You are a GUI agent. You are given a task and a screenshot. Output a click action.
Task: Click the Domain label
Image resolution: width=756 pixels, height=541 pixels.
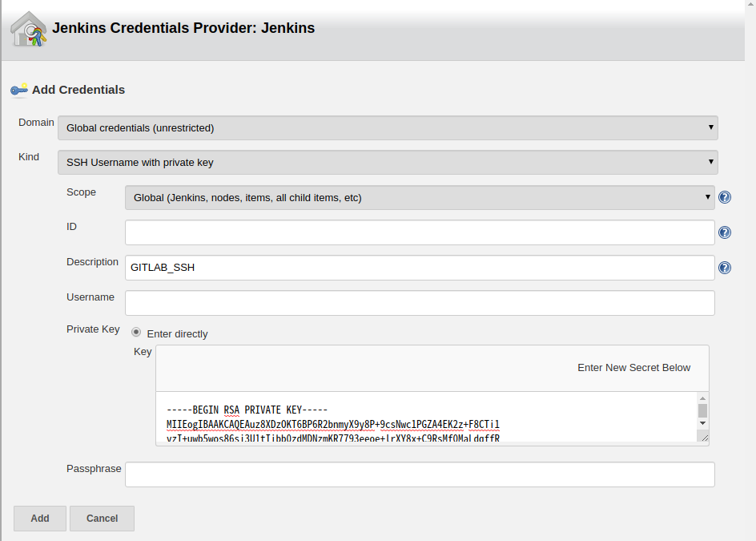[36, 123]
